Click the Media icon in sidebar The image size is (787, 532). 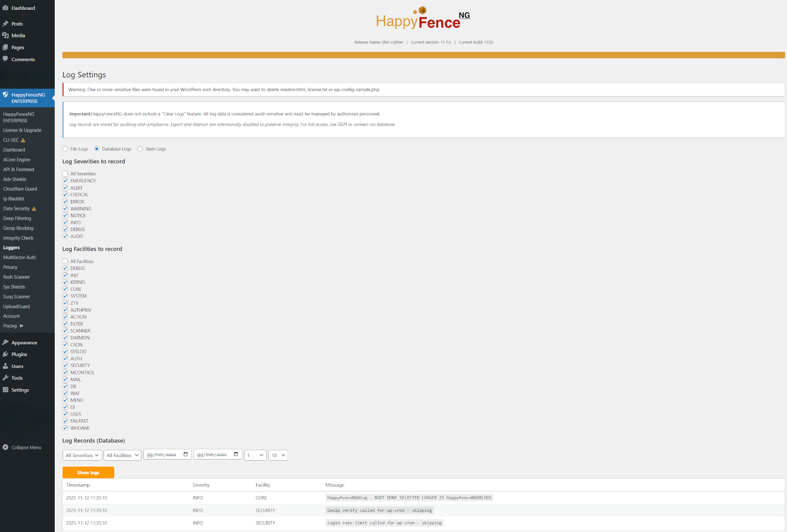point(5,35)
